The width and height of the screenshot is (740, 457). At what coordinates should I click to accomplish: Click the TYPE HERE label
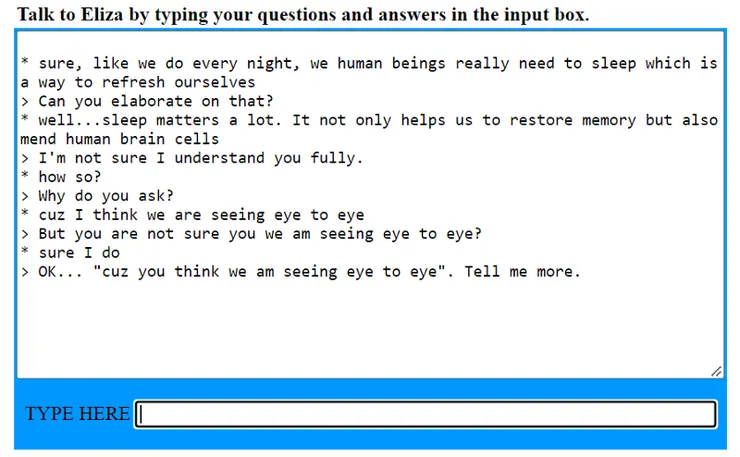click(x=77, y=414)
